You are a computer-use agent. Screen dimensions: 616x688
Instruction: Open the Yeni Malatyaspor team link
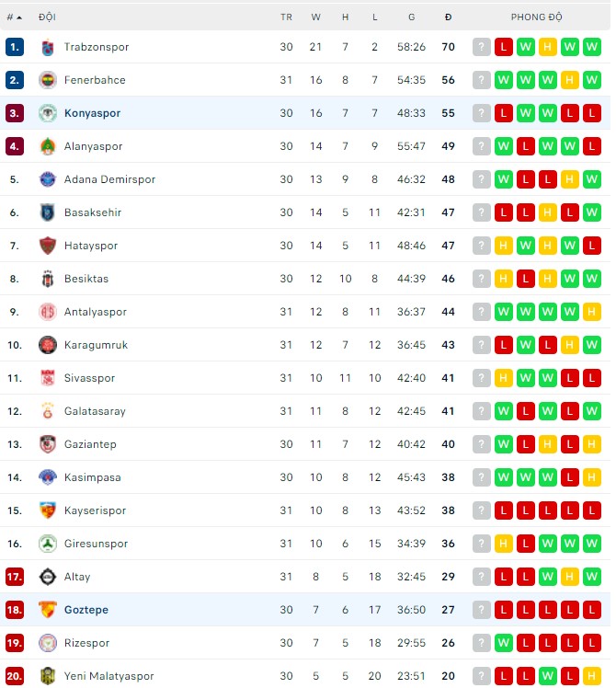coord(108,676)
